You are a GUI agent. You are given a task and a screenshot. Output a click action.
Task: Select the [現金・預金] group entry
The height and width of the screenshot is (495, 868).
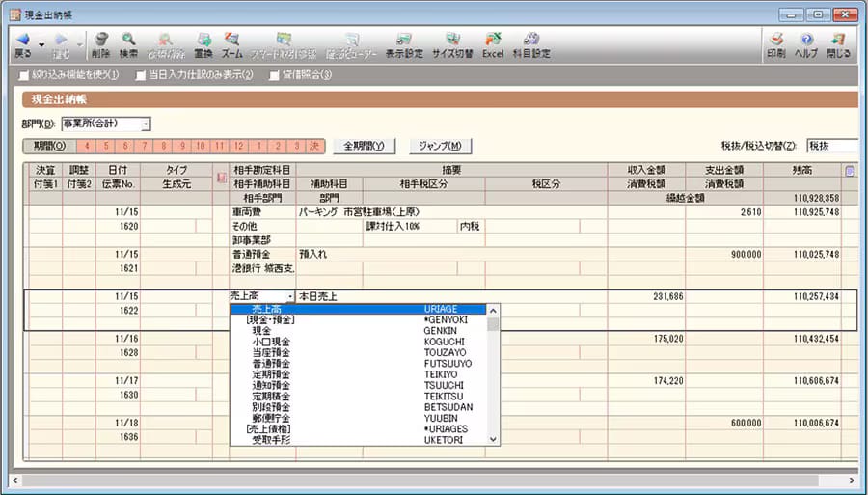358,320
